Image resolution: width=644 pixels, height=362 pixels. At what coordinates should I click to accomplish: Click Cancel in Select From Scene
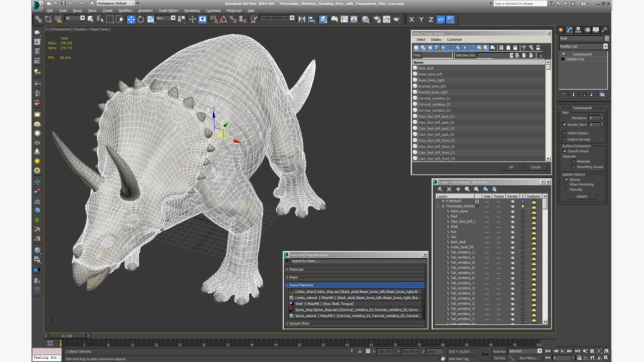pyautogui.click(x=535, y=167)
